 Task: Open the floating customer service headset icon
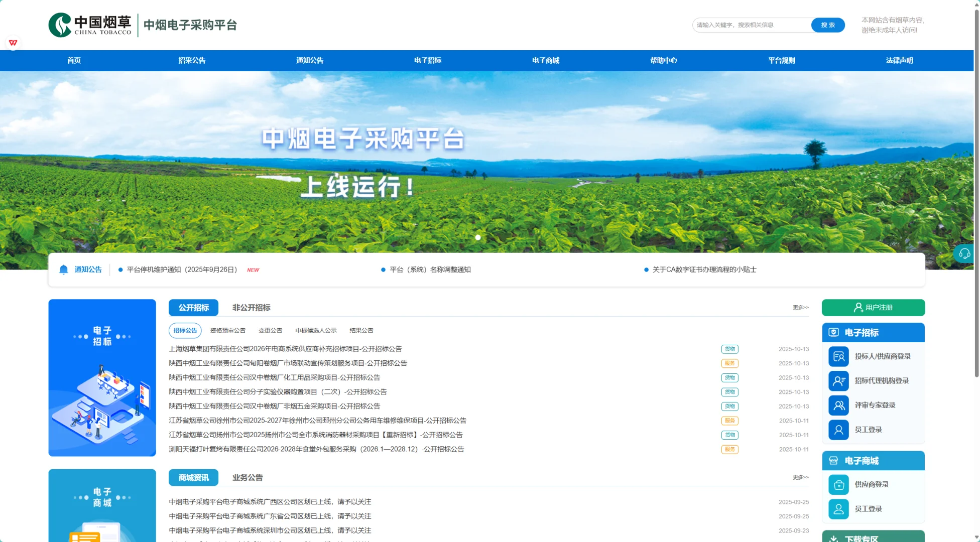(x=964, y=253)
